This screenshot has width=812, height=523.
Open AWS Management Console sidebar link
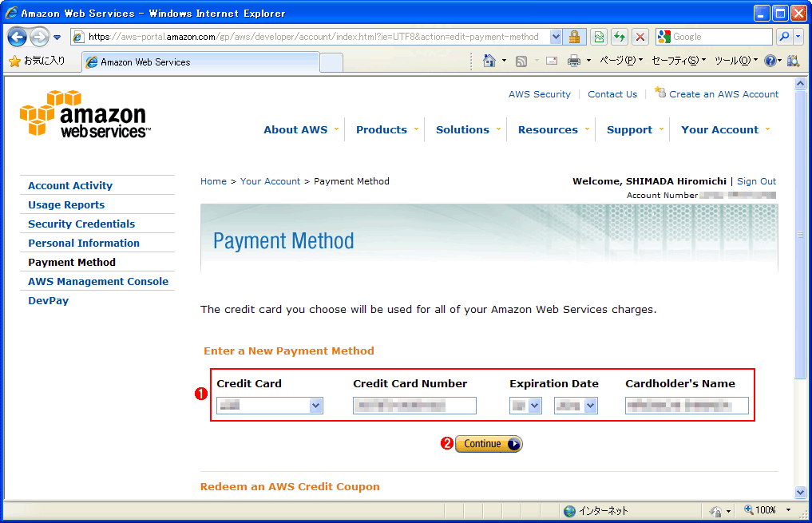point(98,281)
